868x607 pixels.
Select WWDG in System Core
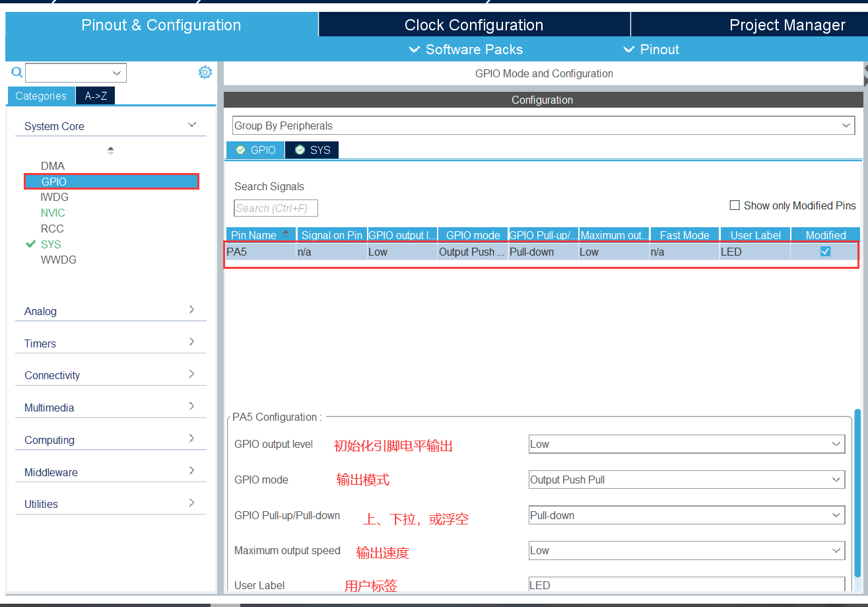(59, 260)
